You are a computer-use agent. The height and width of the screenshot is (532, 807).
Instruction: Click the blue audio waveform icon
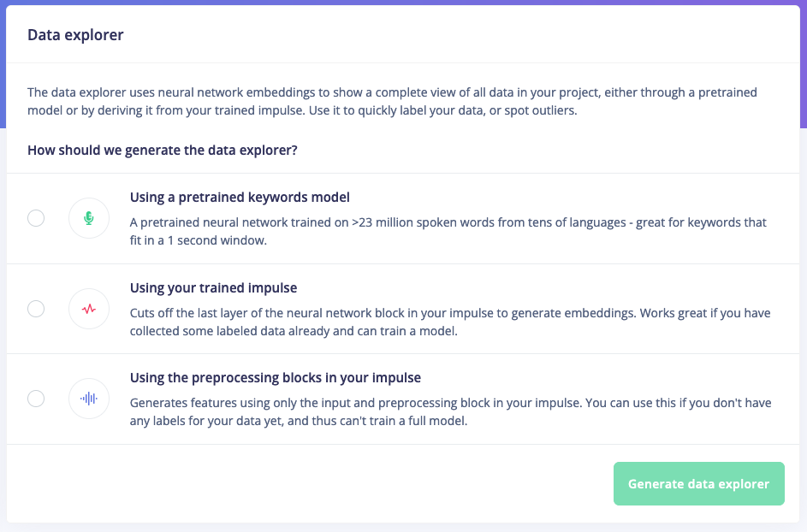click(x=88, y=399)
